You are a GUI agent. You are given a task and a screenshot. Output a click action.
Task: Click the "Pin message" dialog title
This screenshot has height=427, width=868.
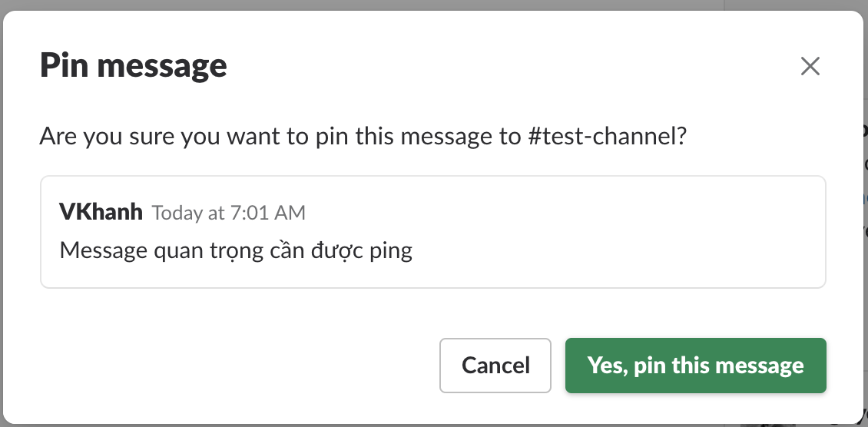point(133,66)
